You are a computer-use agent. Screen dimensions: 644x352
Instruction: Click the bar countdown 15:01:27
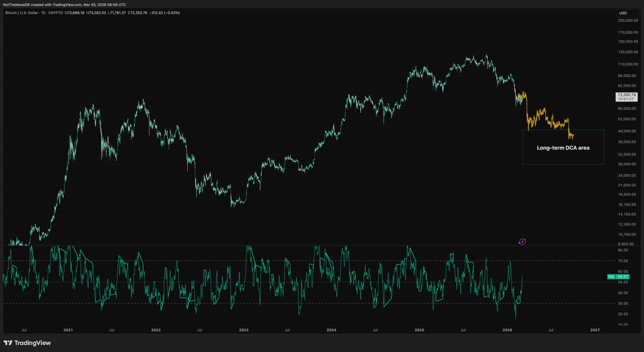(x=627, y=99)
